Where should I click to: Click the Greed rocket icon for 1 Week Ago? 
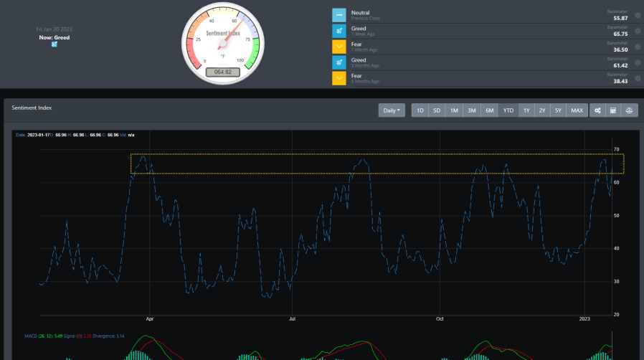(x=338, y=31)
